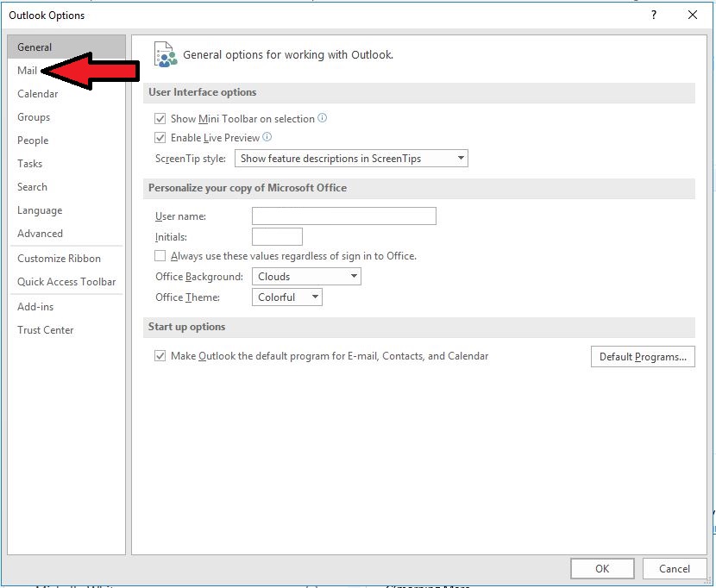Open Customize Ribbon settings
This screenshot has height=588, width=716.
coord(59,259)
